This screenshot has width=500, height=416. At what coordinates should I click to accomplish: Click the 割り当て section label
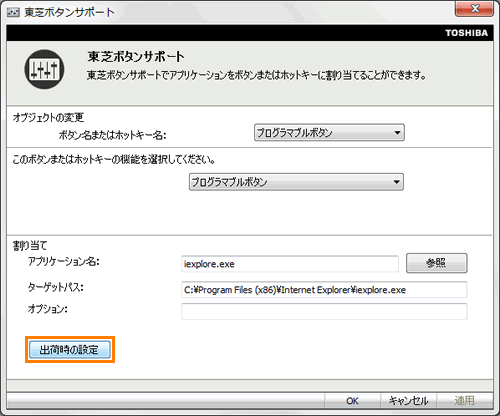(x=30, y=246)
